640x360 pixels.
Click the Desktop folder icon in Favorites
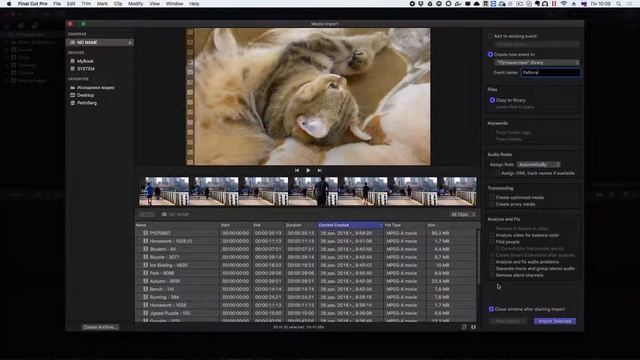pos(73,95)
